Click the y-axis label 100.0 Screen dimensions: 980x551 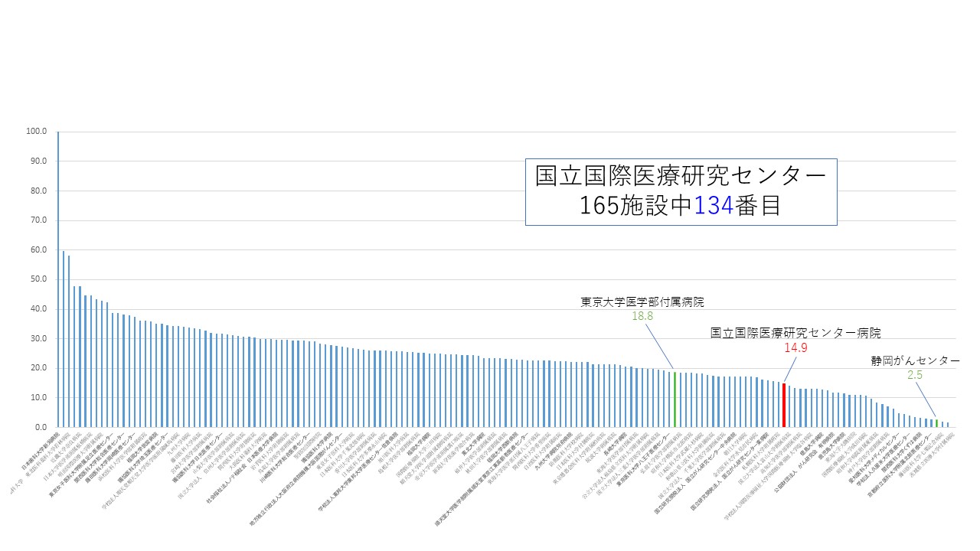(37, 132)
